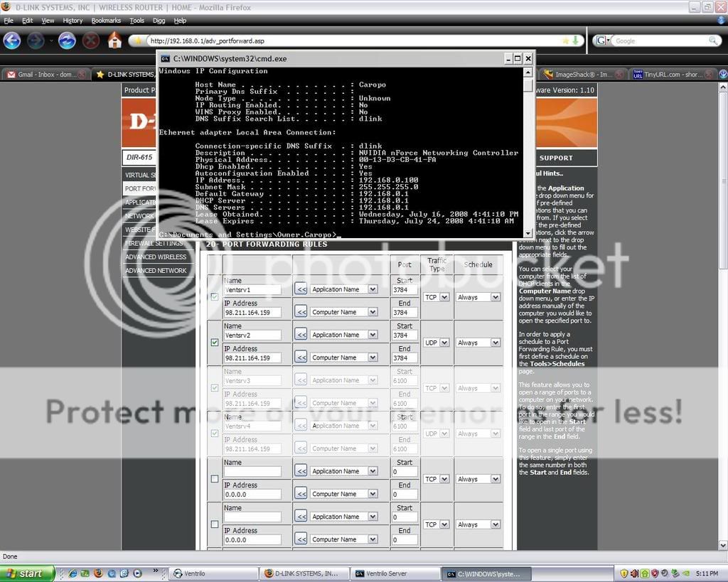Close the Gmail Inbox tab with its X

(82, 74)
